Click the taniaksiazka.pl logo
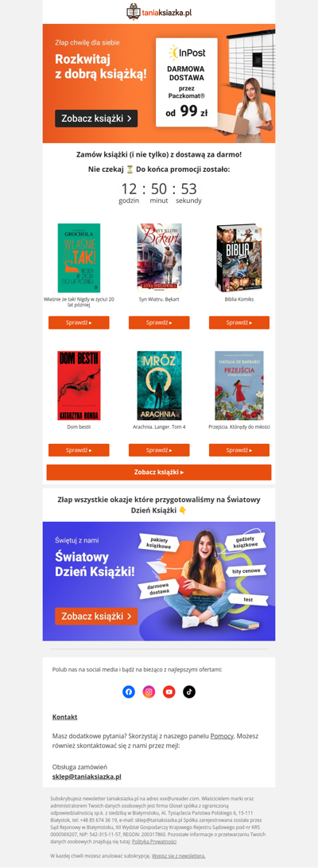318x868 pixels. 159,11
